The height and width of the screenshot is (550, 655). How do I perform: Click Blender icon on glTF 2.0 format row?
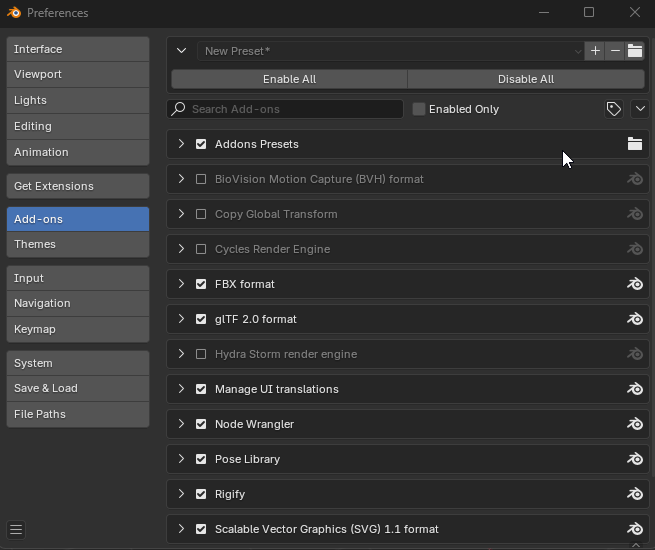tap(635, 319)
